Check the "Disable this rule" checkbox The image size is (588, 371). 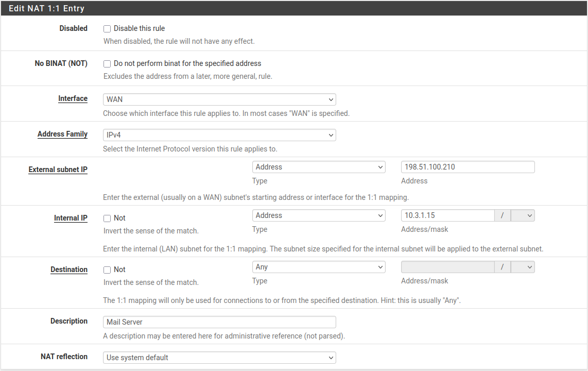107,29
